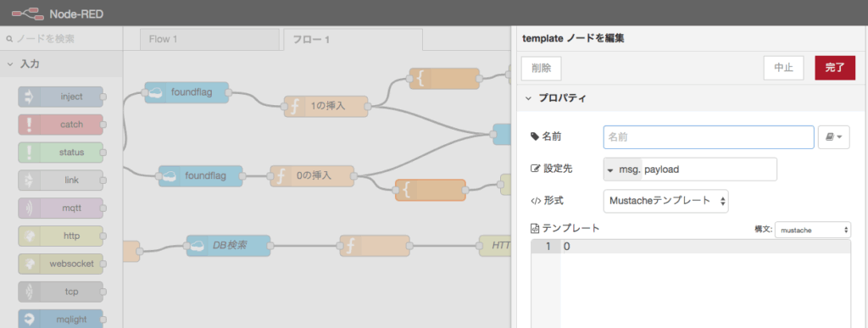Open the Mustacheテンプレート format dropdown
This screenshot has height=328, width=868.
point(666,202)
